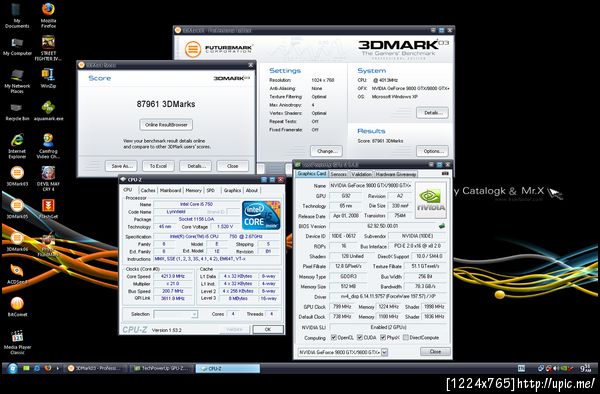Image resolution: width=600 pixels, height=394 pixels.
Task: Select the My Computer desktop icon
Action: tap(17, 47)
